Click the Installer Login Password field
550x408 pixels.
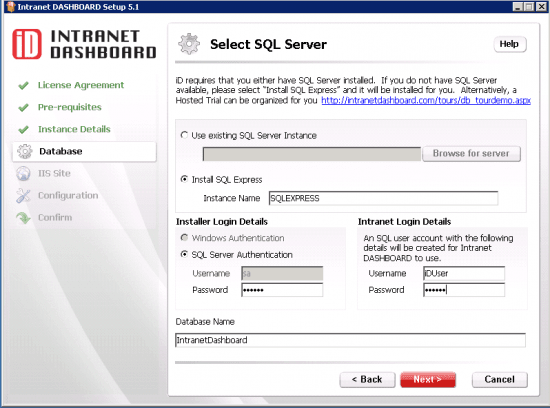tap(282, 290)
